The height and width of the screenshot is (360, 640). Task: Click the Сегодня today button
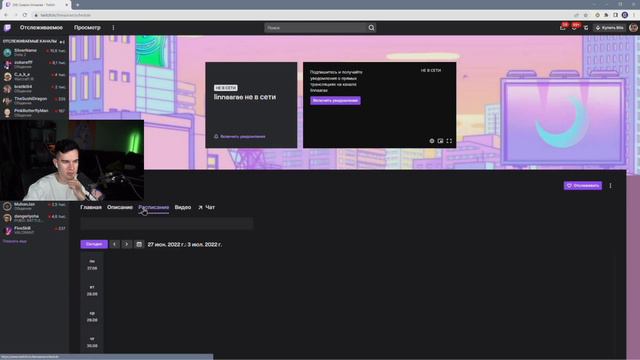[x=94, y=244]
